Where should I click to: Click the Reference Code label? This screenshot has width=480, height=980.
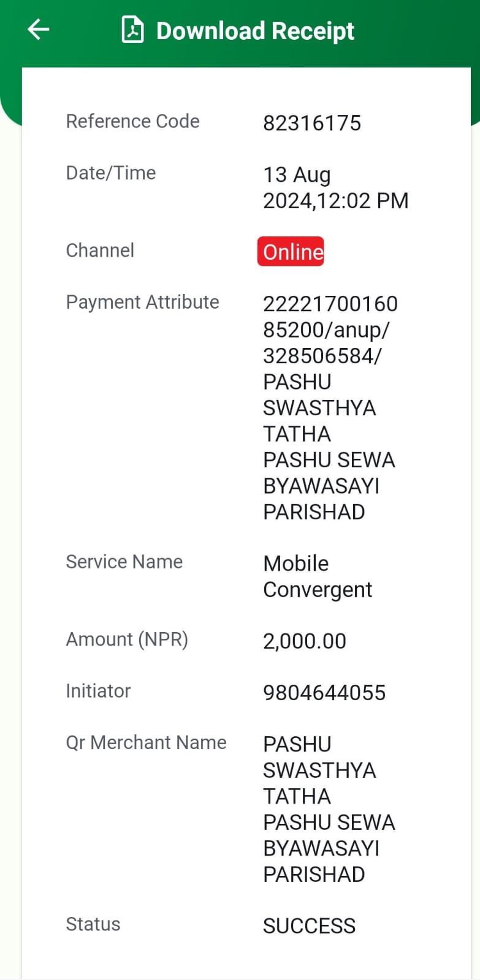[x=133, y=121]
